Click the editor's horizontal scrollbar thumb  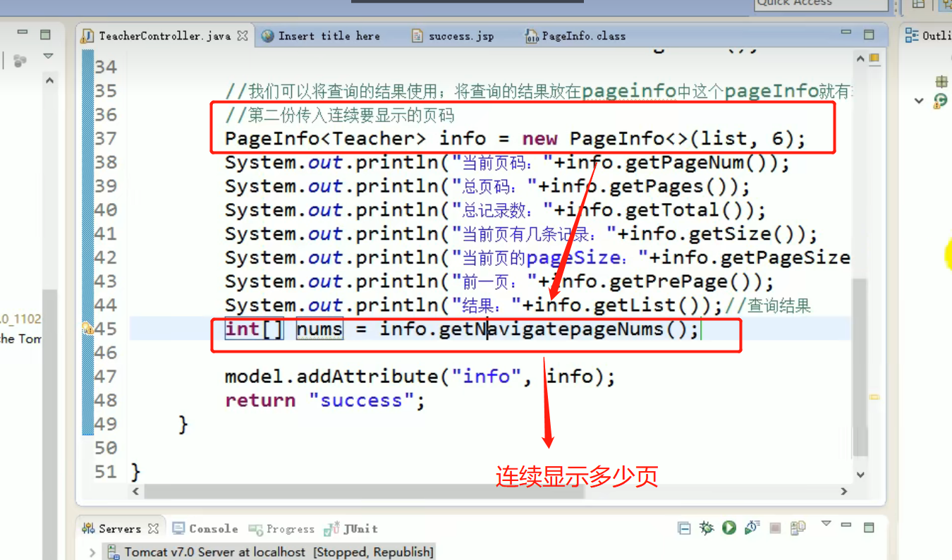pyautogui.click(x=365, y=492)
